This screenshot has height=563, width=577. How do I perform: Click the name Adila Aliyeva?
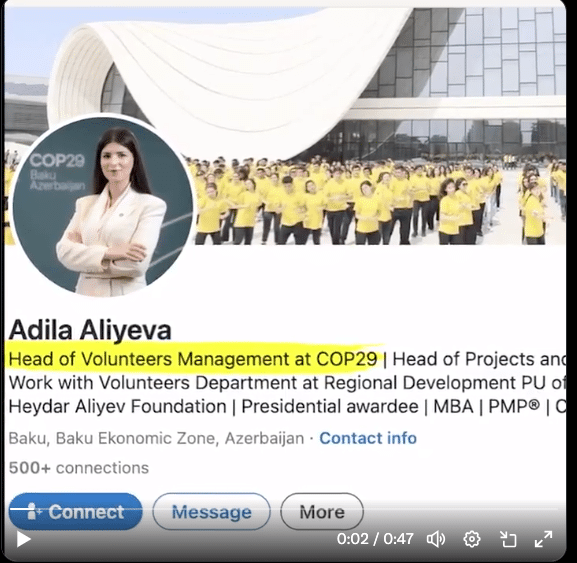click(90, 330)
